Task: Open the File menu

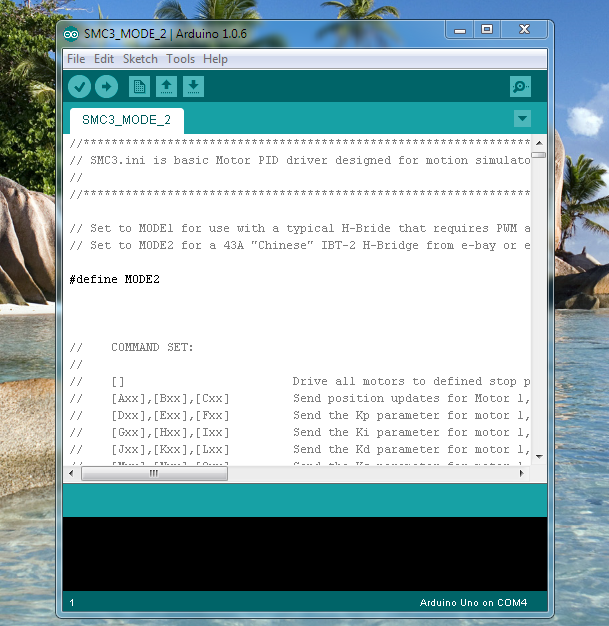Action: pyautogui.click(x=76, y=59)
